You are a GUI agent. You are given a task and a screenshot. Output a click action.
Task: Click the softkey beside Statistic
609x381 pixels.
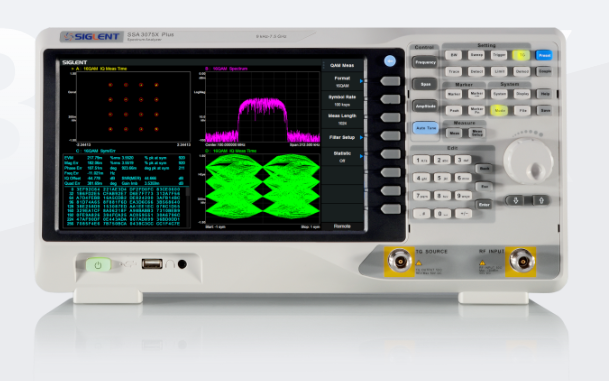pyautogui.click(x=390, y=154)
